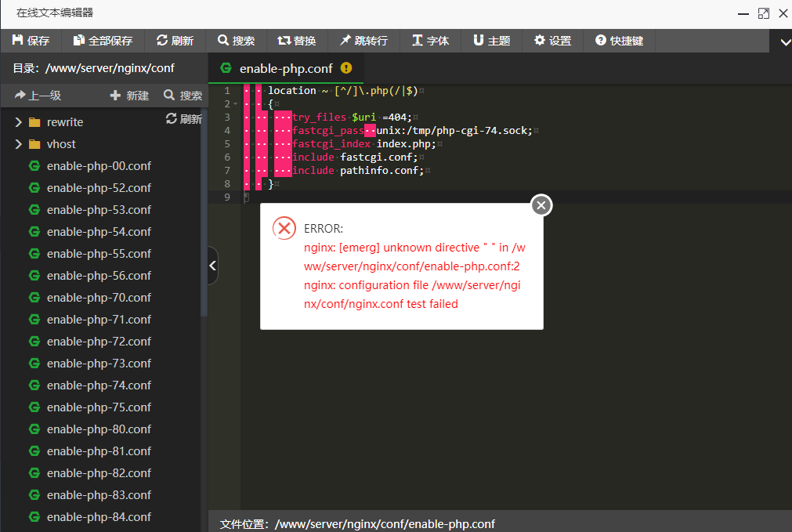Close the ERROR popup with X button
This screenshot has height=532, width=792.
(541, 205)
